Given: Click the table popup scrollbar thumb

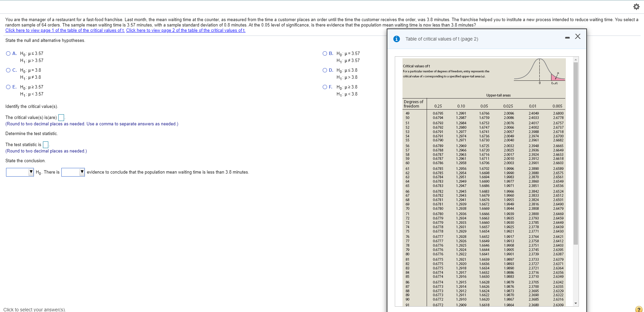Looking at the screenshot, I should [x=576, y=153].
